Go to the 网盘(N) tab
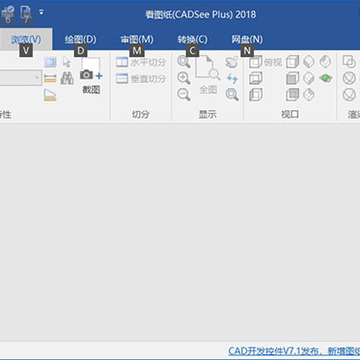Image resolution: width=360 pixels, height=360 pixels. (247, 40)
